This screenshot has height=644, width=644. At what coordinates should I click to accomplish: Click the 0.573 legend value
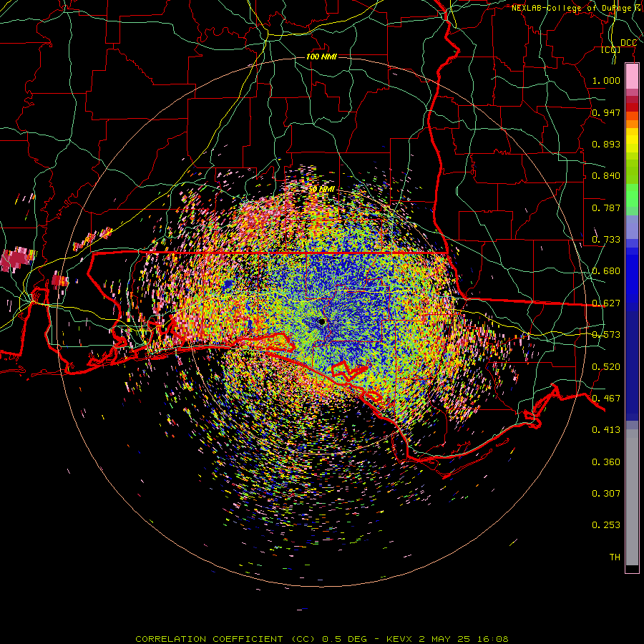click(606, 335)
